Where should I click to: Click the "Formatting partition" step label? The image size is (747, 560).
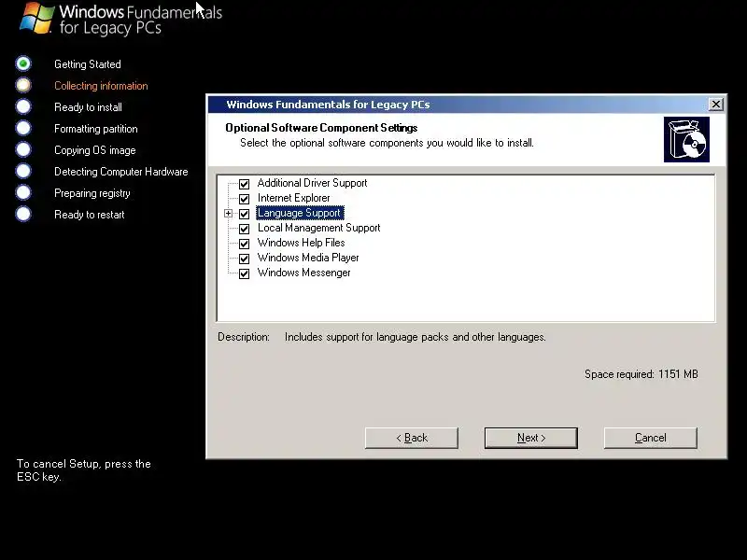tap(96, 129)
